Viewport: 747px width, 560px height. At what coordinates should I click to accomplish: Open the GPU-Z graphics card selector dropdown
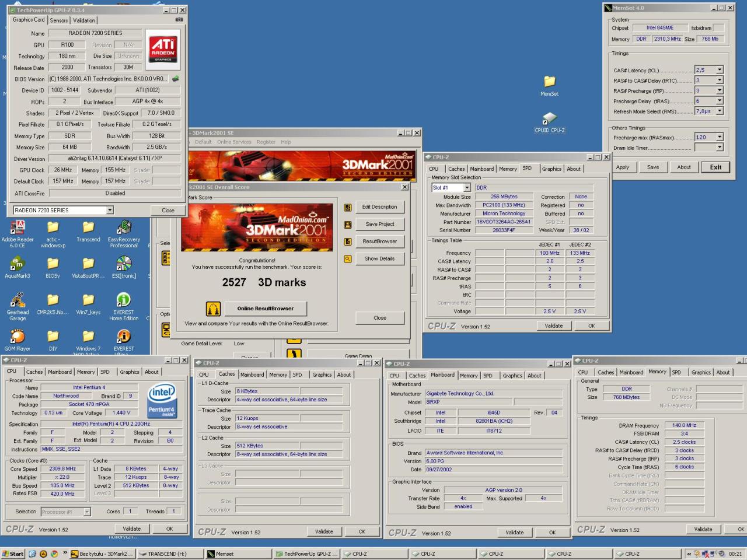(110, 210)
